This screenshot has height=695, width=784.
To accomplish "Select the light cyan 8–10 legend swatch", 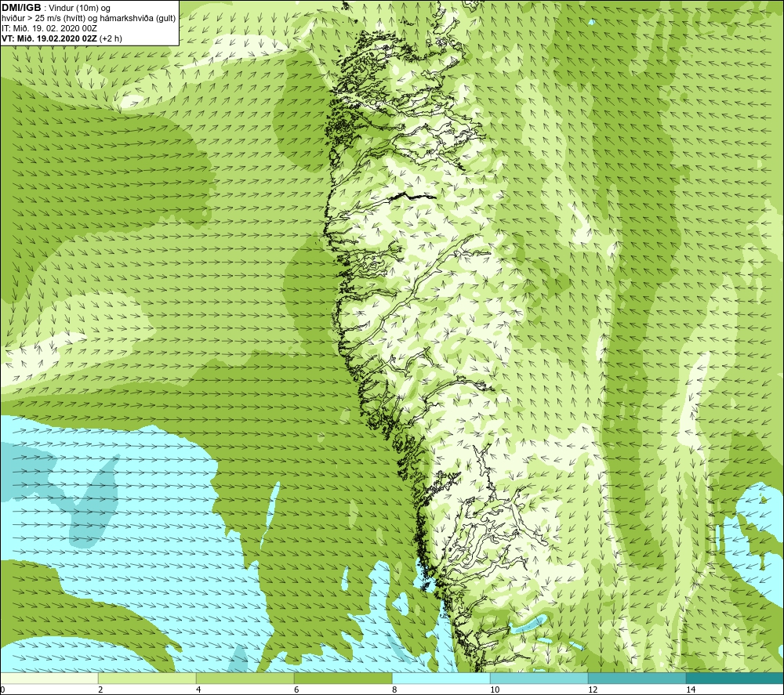I will (x=441, y=678).
